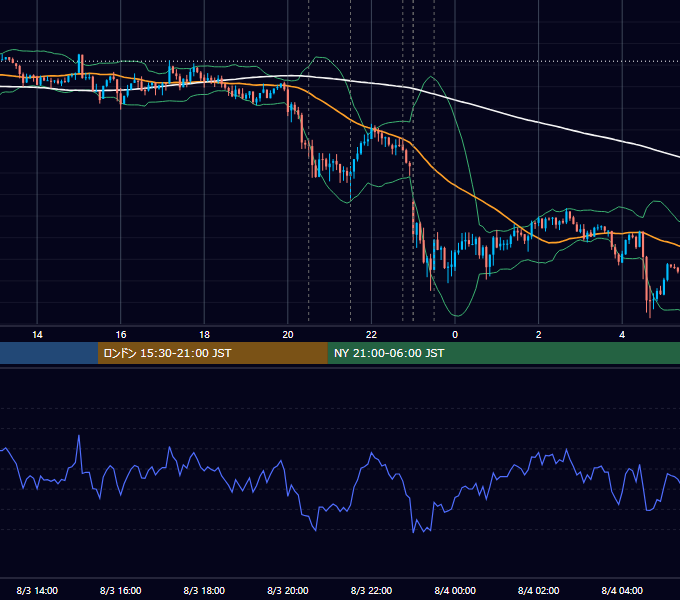The image size is (680, 600).
Task: Select the 8/3 14:00 time label
Action: click(37, 590)
